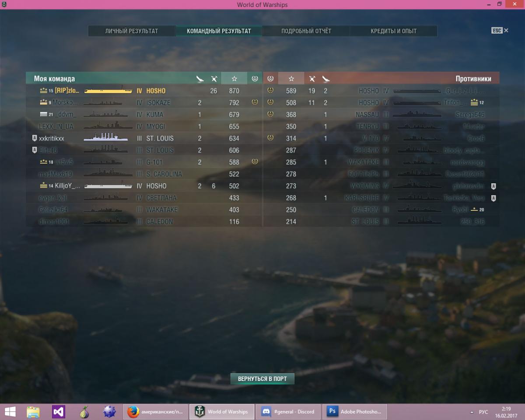The image size is (525, 420).
Task: Sort opponents by aircraft shot down icon
Action: point(312,79)
